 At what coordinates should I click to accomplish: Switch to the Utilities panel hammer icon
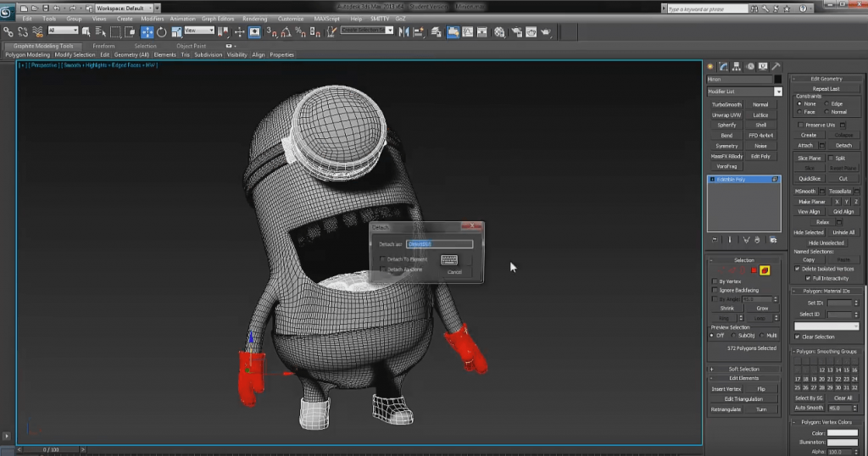[x=777, y=66]
